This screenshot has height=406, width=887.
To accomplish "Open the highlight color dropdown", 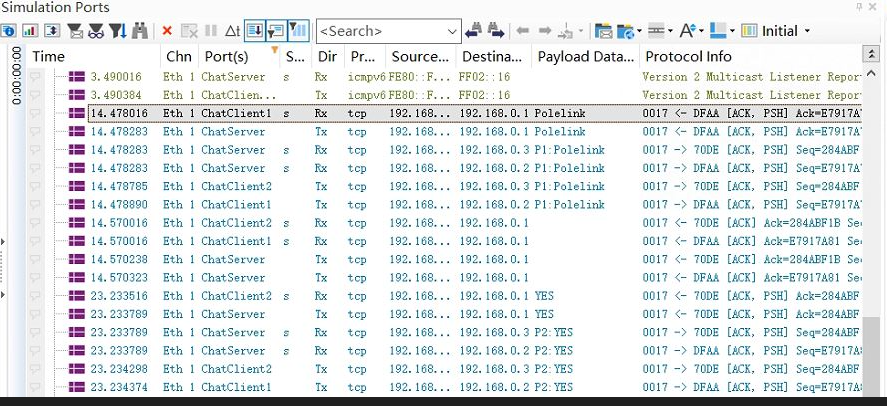I will coord(735,31).
